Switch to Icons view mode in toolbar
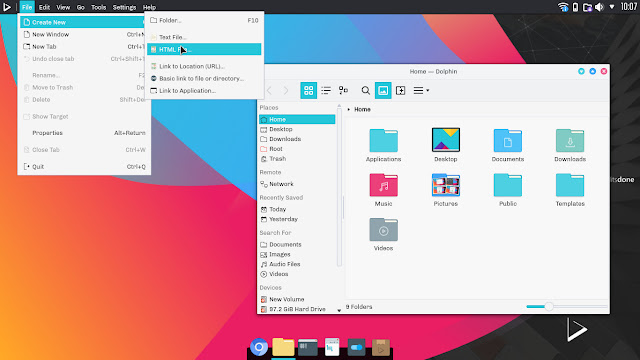The height and width of the screenshot is (360, 640). tap(309, 90)
